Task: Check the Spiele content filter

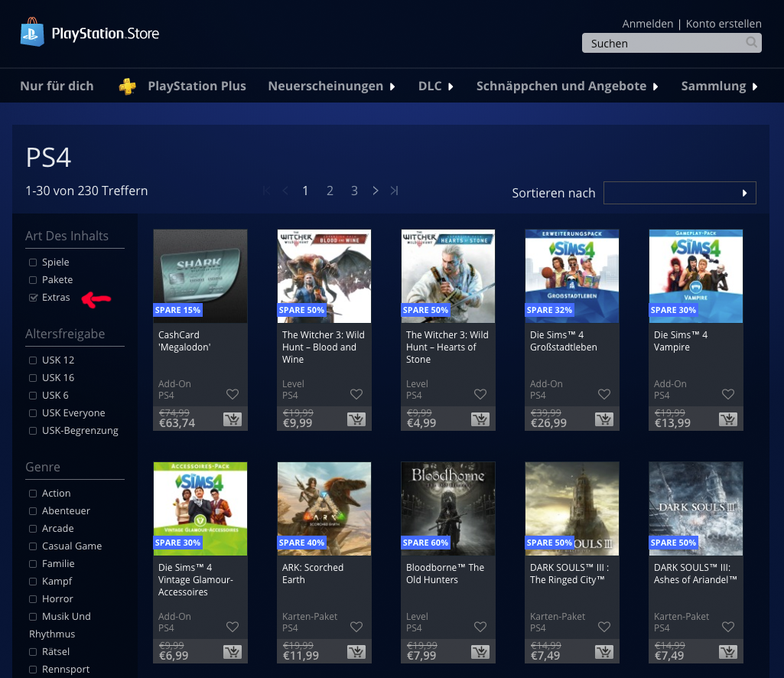Action: [x=33, y=262]
